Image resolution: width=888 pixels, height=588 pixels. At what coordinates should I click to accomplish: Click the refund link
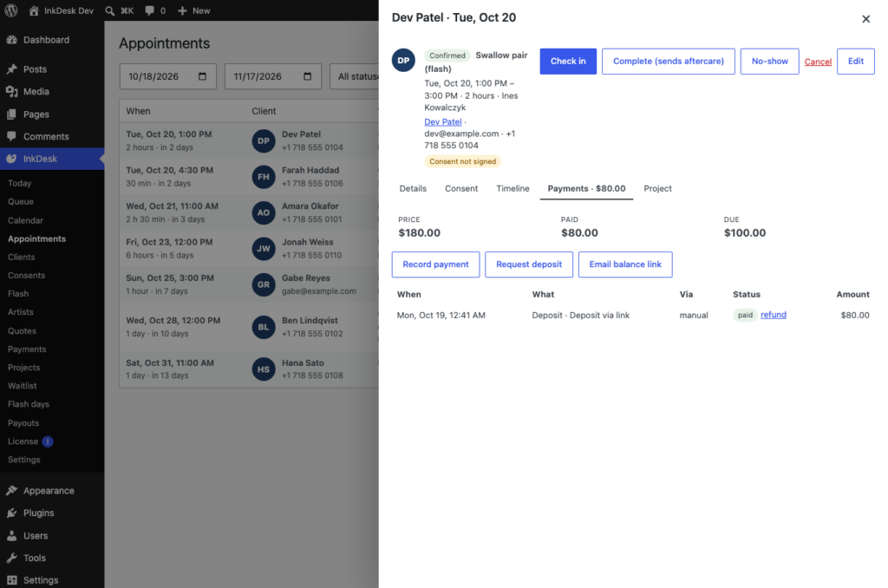(x=773, y=315)
